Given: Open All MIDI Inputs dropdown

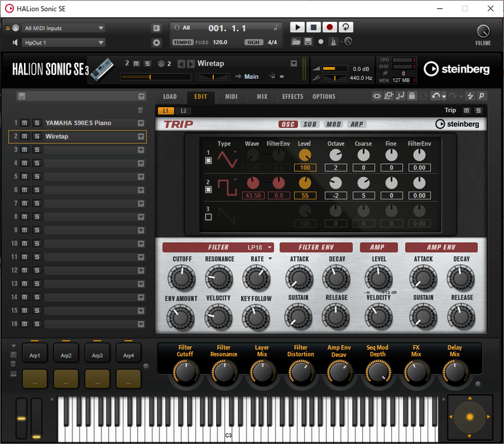Looking at the screenshot, I should [x=64, y=28].
